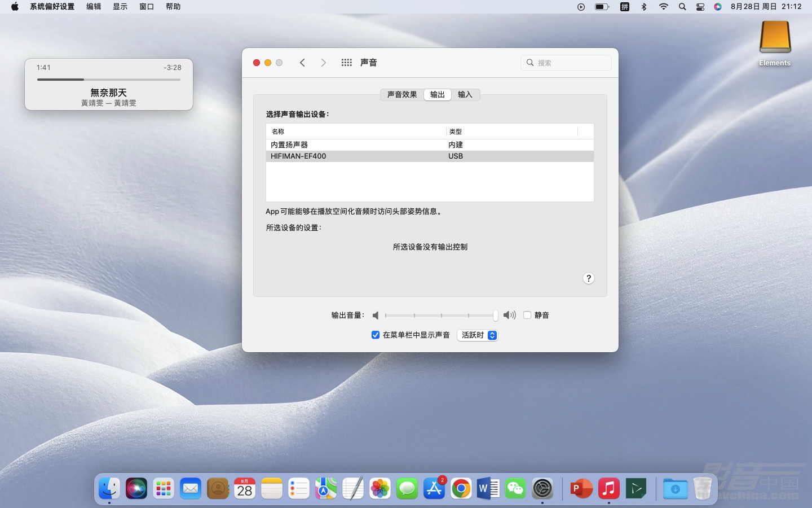
Task: Open the 帮助 menu
Action: tap(173, 7)
